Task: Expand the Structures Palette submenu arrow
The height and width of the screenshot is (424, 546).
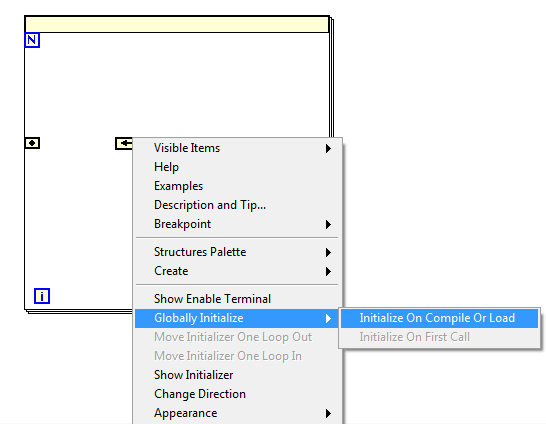Action: (x=328, y=252)
